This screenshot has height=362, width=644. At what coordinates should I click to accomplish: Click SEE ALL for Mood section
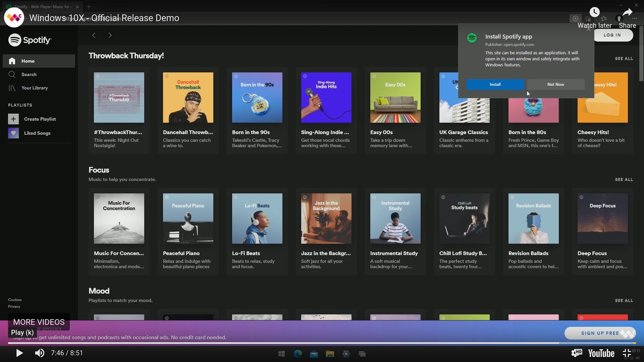(x=624, y=301)
